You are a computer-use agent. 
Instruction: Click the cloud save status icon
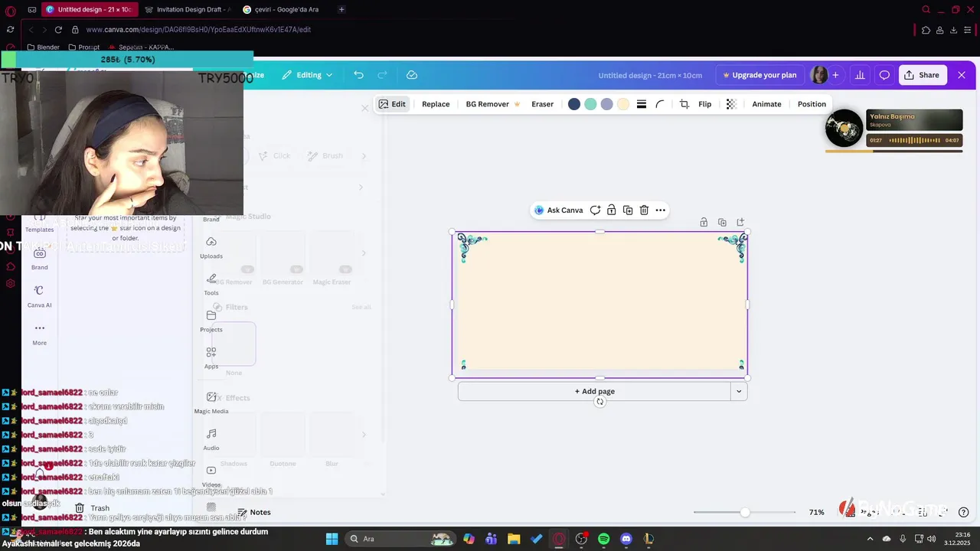click(x=412, y=75)
